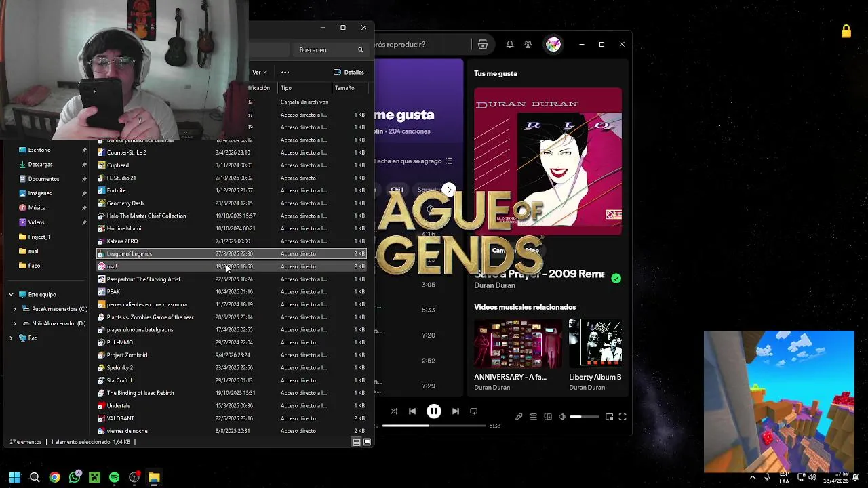Pause the Spotify playback
The height and width of the screenshot is (488, 868).
point(434,411)
